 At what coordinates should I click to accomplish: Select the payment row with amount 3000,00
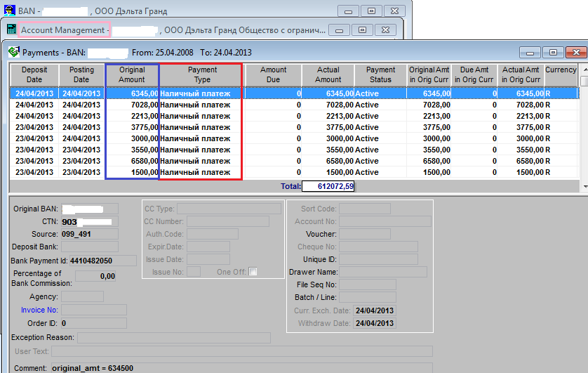(x=293, y=138)
